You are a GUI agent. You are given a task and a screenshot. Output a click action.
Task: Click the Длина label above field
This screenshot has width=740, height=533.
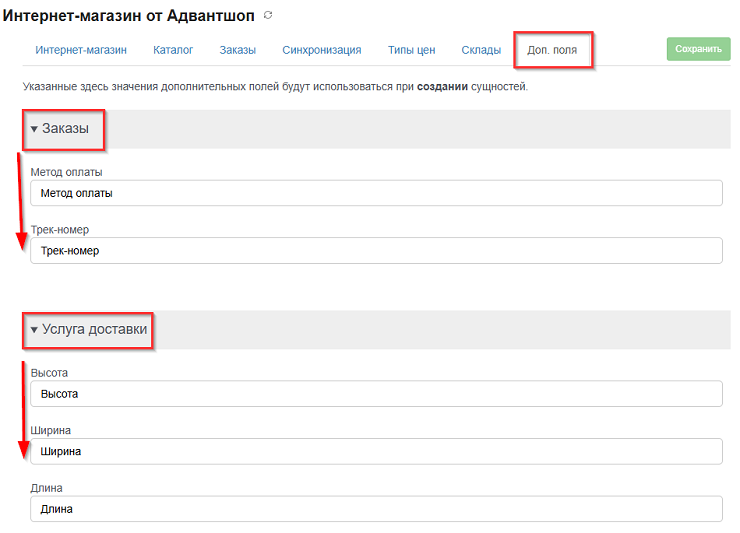(46, 488)
